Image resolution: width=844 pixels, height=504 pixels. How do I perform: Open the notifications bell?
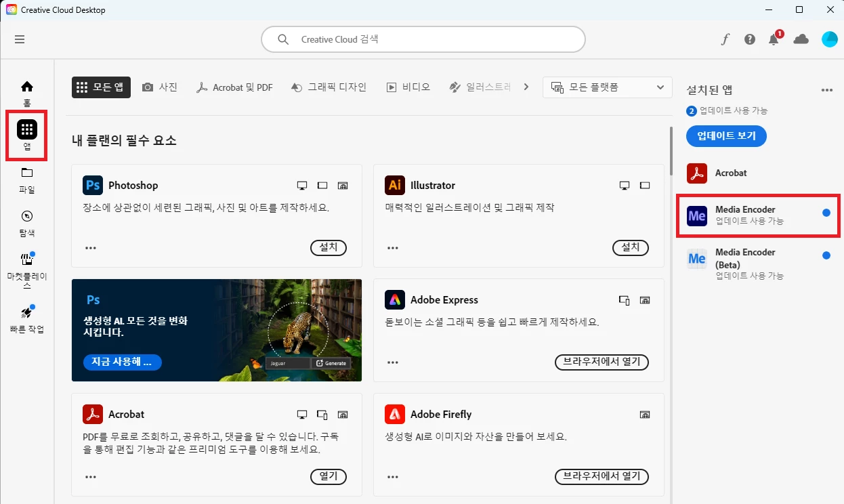coord(774,39)
